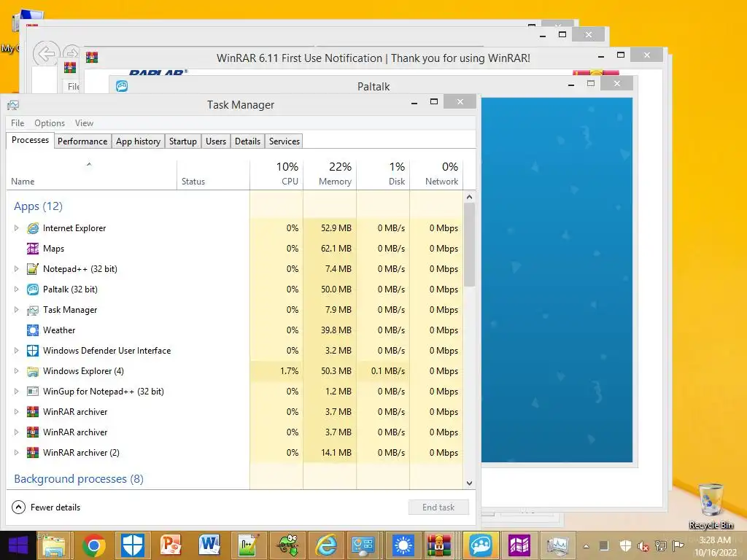The width and height of the screenshot is (747, 560).
Task: Click the End task button
Action: [438, 507]
